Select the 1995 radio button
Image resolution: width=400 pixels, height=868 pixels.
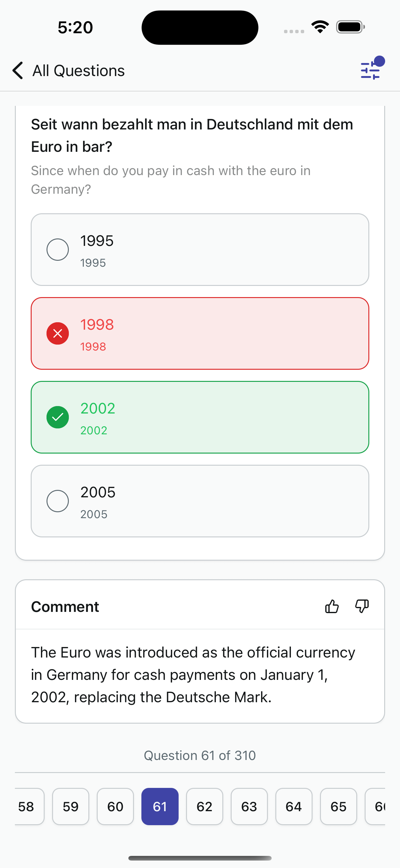coord(58,250)
